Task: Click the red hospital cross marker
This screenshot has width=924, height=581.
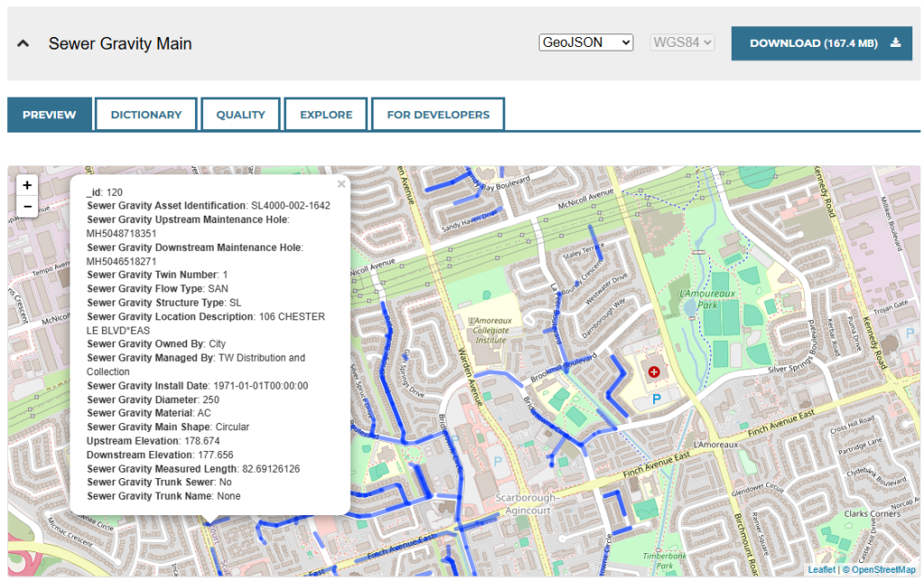Action: pyautogui.click(x=654, y=371)
